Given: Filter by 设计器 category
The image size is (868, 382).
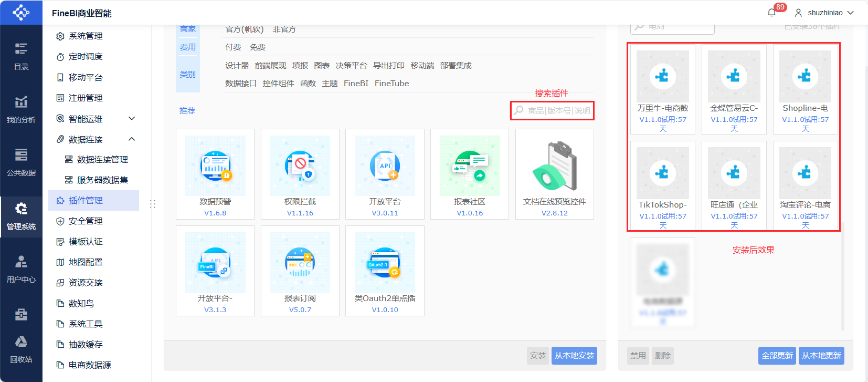Looking at the screenshot, I should click(x=237, y=66).
